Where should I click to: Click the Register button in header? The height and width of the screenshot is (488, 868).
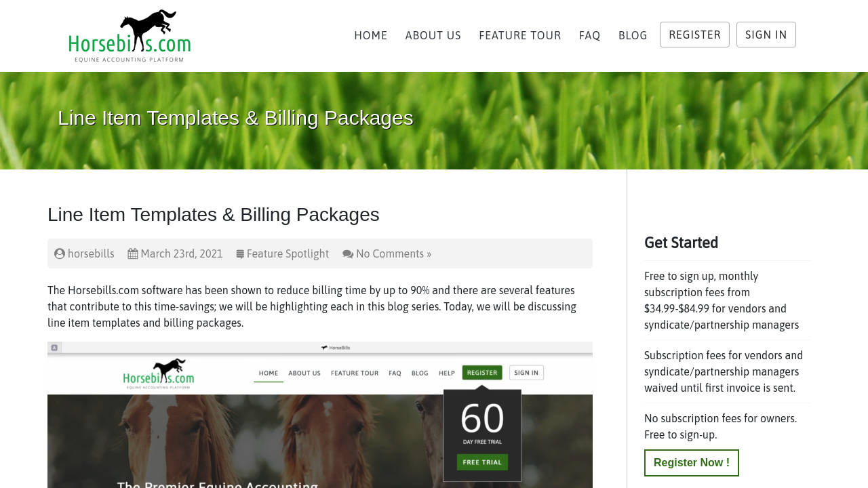point(694,35)
